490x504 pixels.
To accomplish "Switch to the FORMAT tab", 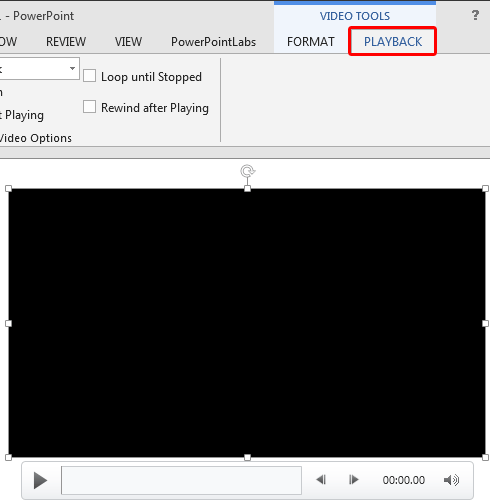I will [310, 42].
